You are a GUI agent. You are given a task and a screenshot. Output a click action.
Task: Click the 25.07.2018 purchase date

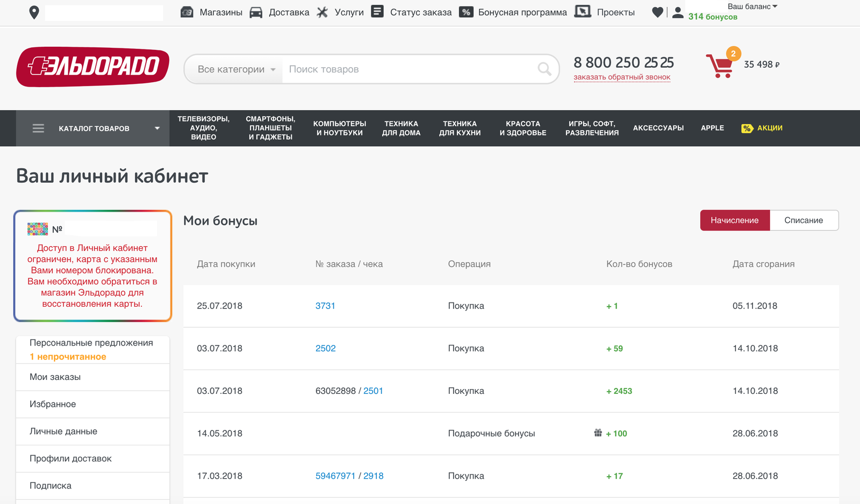click(219, 306)
